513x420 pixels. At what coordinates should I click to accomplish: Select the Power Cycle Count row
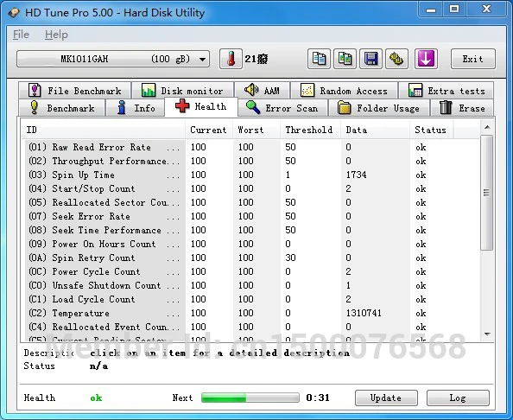click(x=252, y=271)
